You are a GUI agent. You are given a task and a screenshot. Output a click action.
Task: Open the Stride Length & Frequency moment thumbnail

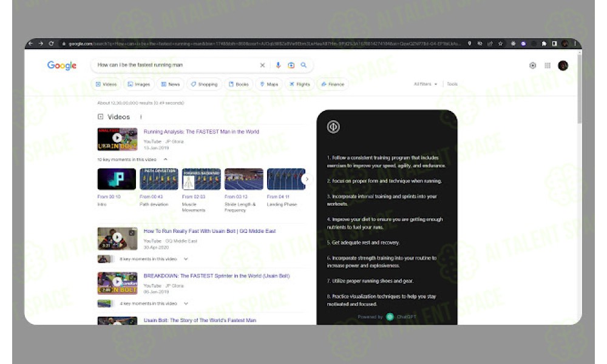pos(244,179)
